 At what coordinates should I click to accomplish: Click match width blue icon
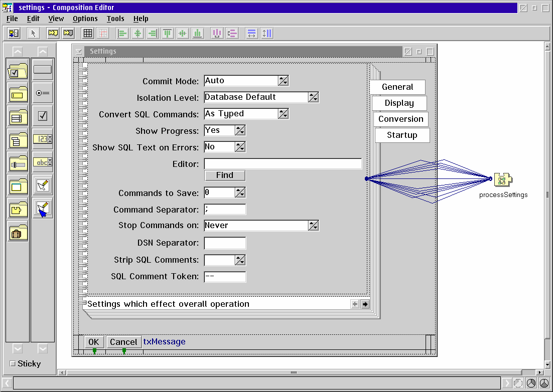point(252,34)
